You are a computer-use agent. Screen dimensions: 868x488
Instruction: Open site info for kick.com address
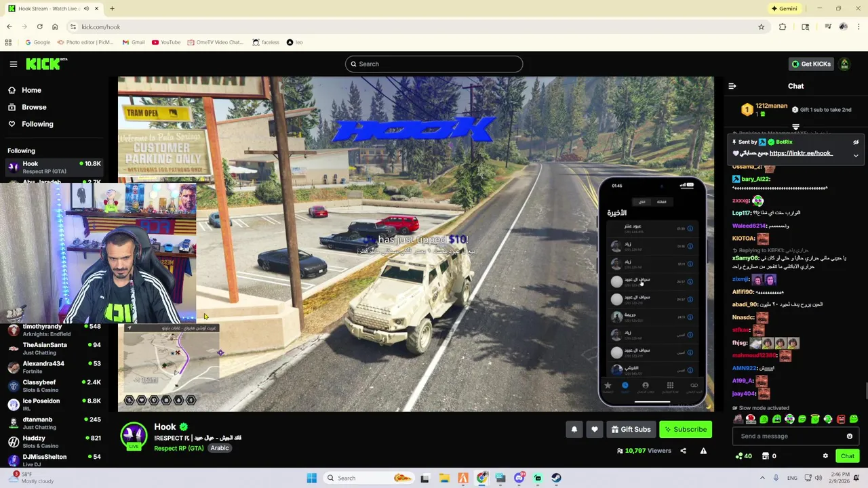pos(73,27)
